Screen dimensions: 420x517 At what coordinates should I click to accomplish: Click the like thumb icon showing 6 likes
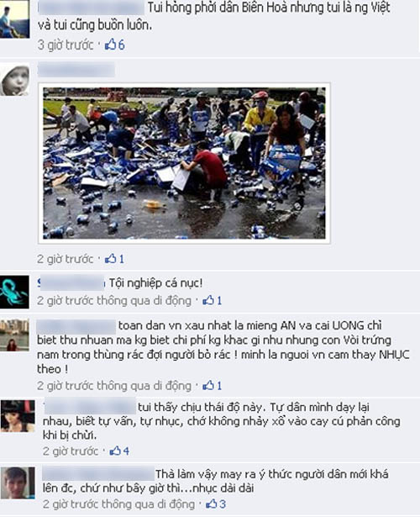(x=111, y=45)
